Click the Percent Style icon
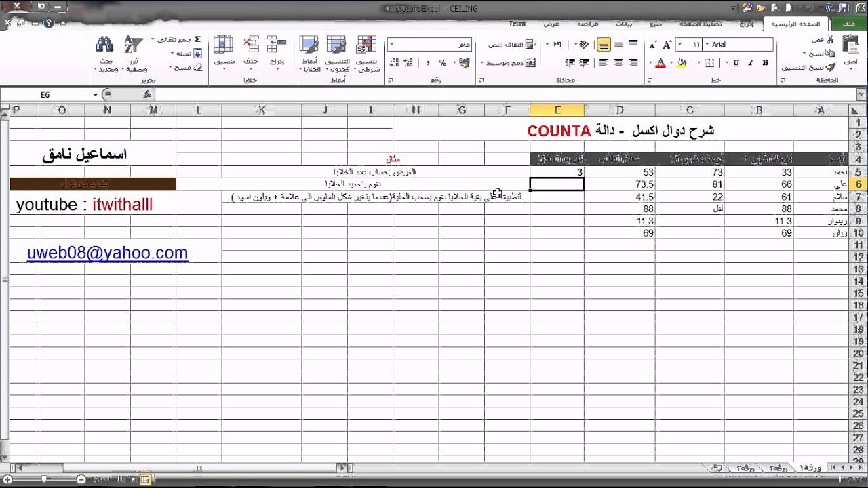This screenshot has width=868, height=488. click(443, 62)
